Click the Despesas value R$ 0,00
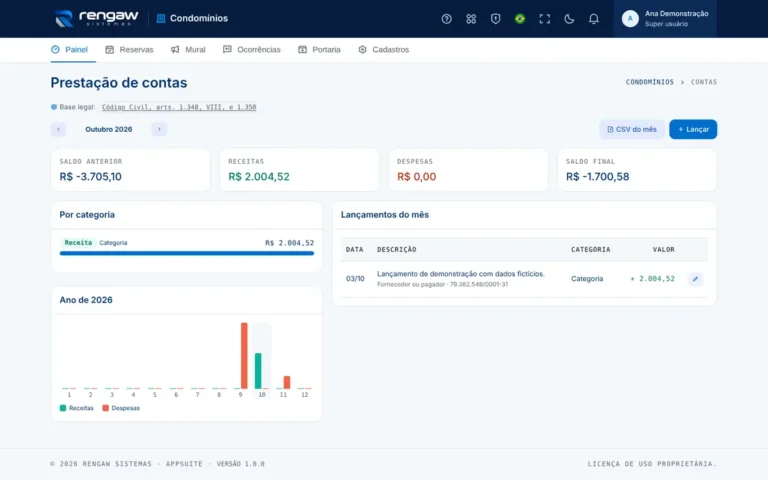The width and height of the screenshot is (768, 480). tap(416, 177)
